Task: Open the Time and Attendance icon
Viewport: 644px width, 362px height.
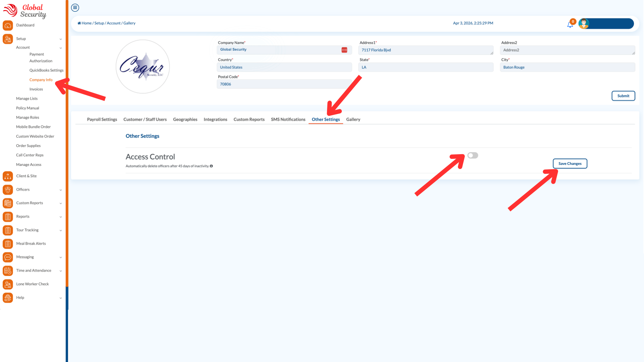Action: coord(8,271)
